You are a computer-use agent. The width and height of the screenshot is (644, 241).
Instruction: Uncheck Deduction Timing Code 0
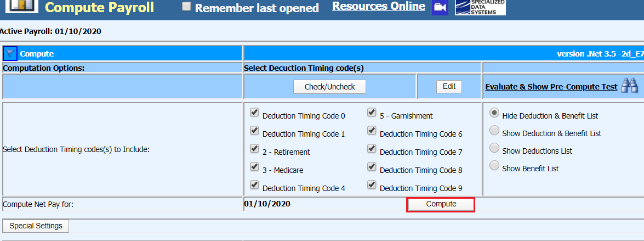coord(254,113)
